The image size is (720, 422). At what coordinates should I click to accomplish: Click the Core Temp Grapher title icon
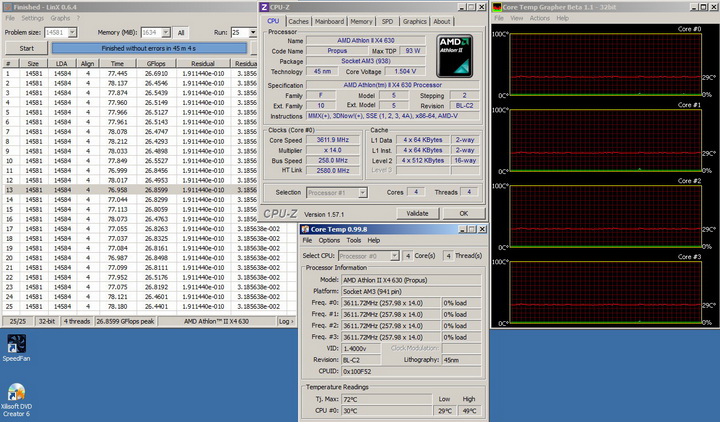497,7
